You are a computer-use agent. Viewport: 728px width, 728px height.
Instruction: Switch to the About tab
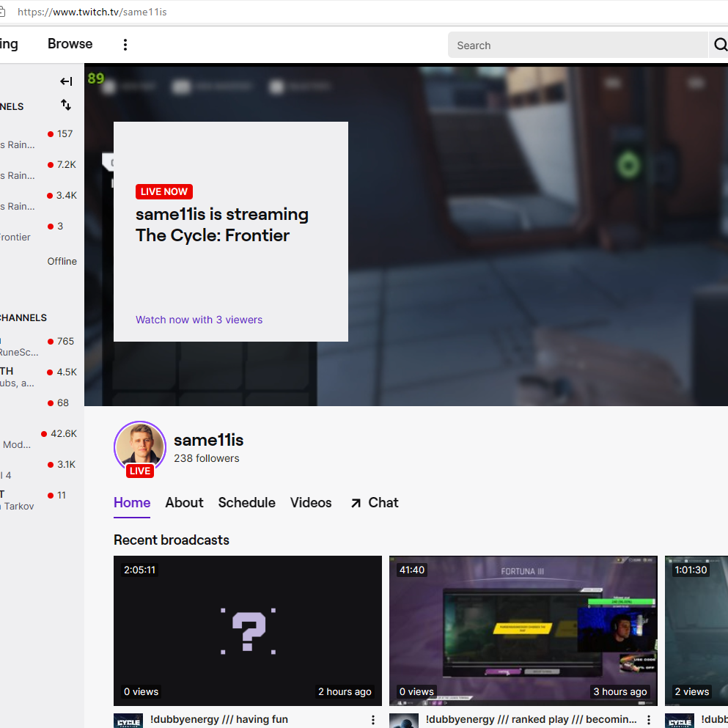point(184,503)
